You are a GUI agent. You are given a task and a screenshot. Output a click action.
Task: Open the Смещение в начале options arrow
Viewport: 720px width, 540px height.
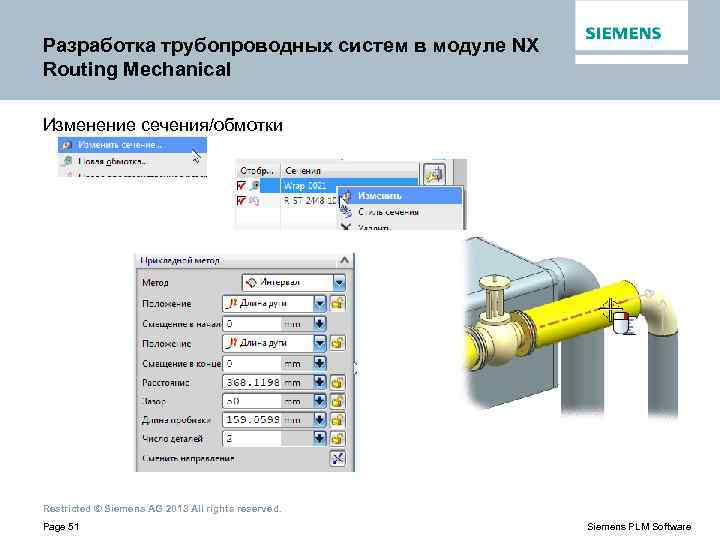coord(320,324)
